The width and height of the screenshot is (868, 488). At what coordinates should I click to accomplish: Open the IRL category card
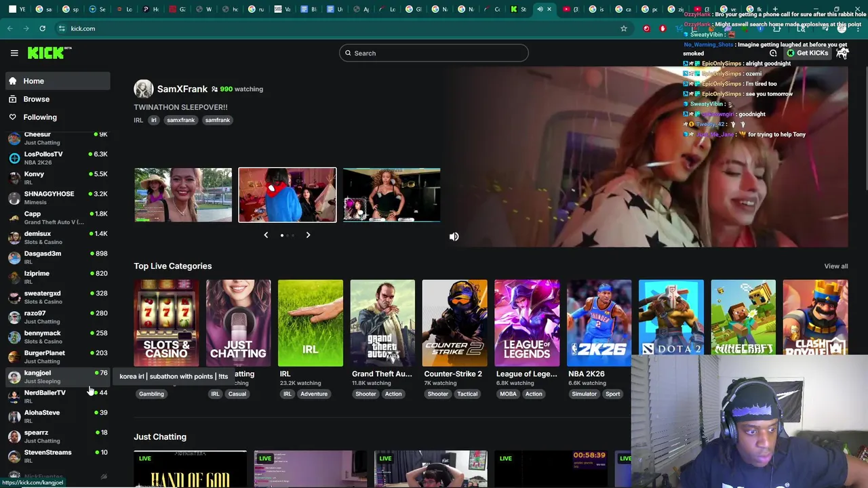point(311,323)
